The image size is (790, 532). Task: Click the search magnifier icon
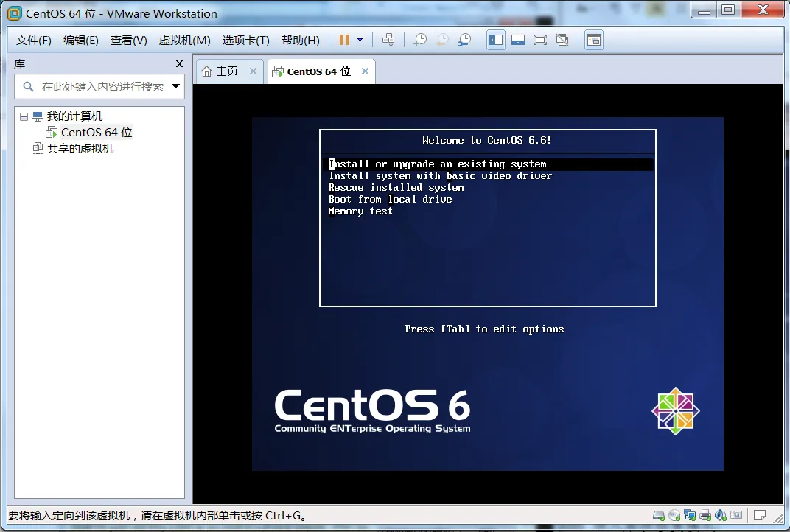[28, 87]
